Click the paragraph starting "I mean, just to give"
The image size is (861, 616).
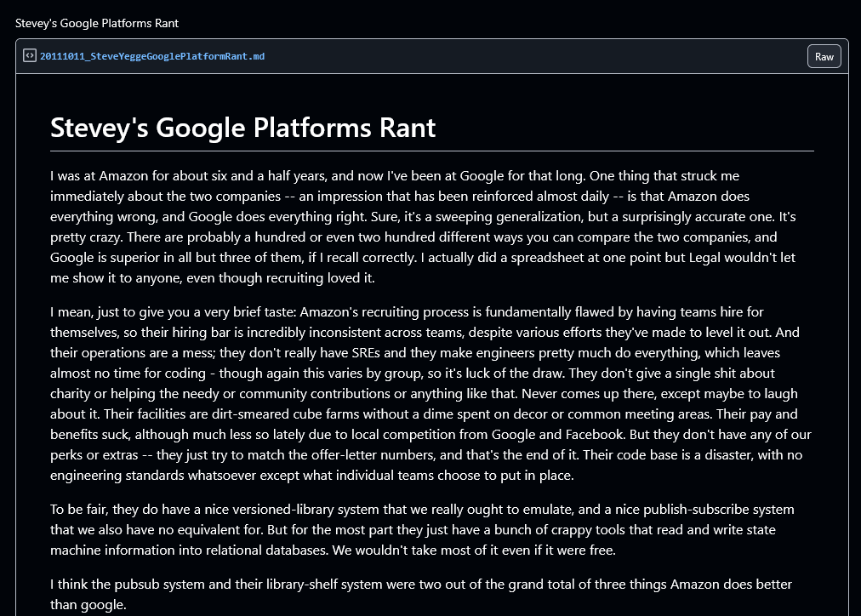pyautogui.click(x=431, y=394)
